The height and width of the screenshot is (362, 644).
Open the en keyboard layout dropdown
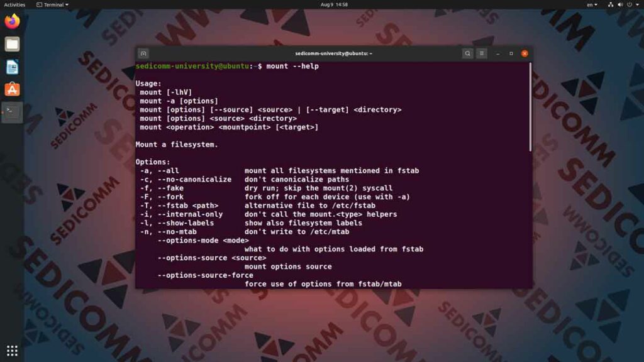[x=592, y=4]
